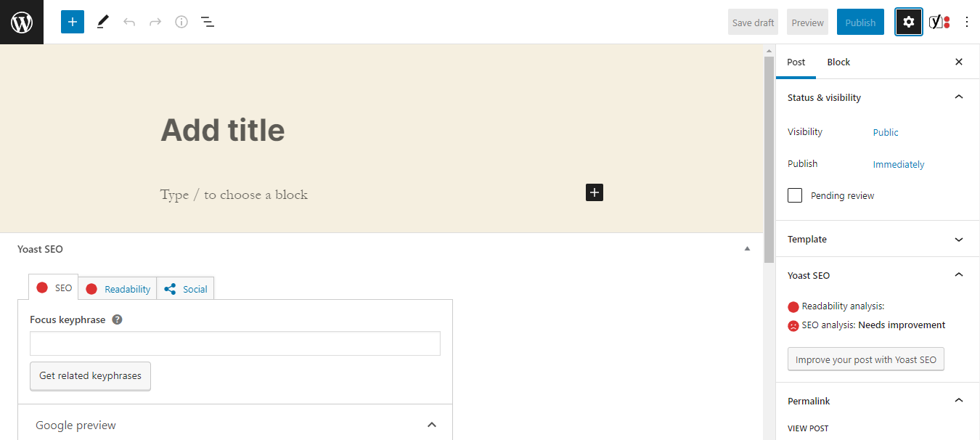Open document Details info icon

click(181, 22)
